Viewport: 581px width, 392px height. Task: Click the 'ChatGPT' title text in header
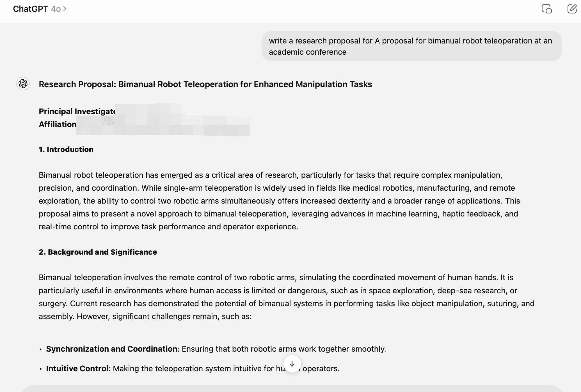click(30, 9)
